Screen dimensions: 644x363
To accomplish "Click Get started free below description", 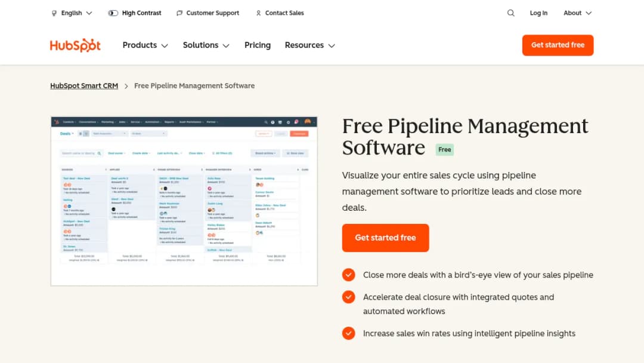I will (x=385, y=238).
